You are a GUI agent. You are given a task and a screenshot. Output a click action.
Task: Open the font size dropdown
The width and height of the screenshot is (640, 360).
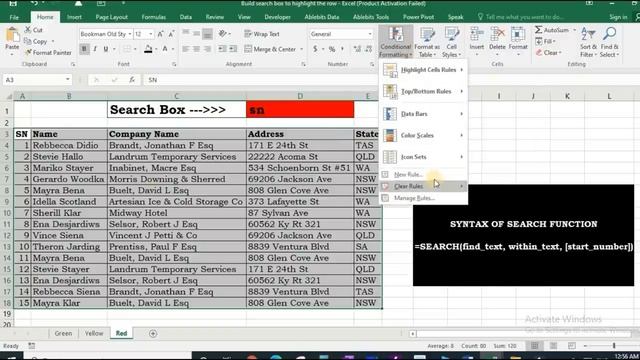[151, 34]
